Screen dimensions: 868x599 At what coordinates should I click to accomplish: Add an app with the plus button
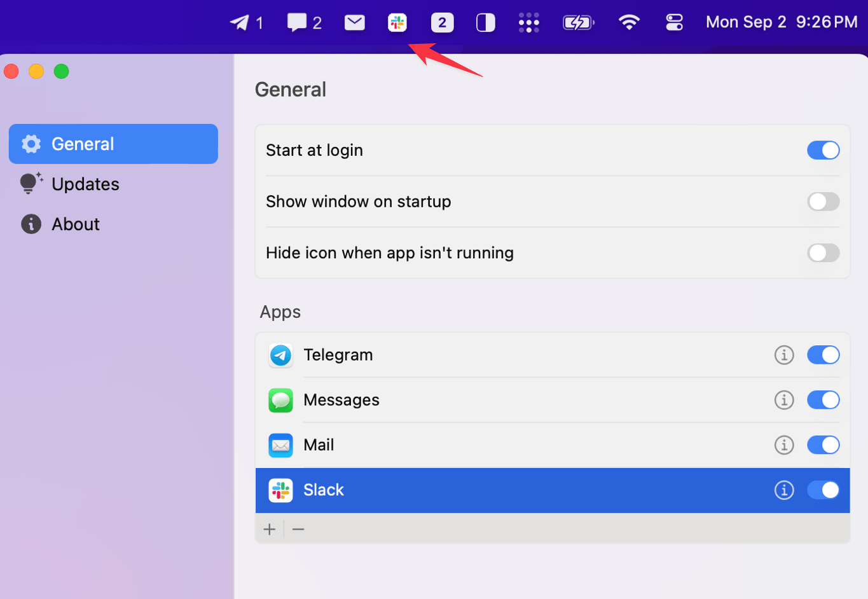point(270,529)
